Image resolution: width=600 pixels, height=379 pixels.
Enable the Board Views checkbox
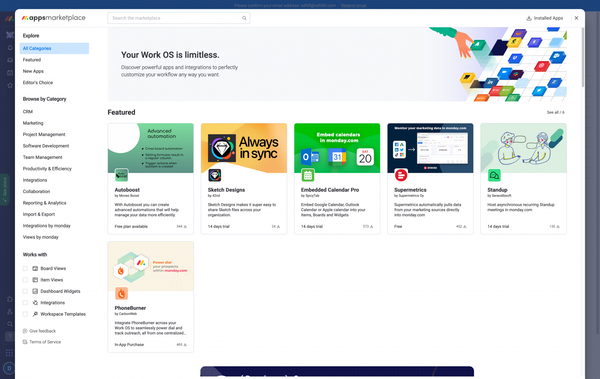coord(25,268)
